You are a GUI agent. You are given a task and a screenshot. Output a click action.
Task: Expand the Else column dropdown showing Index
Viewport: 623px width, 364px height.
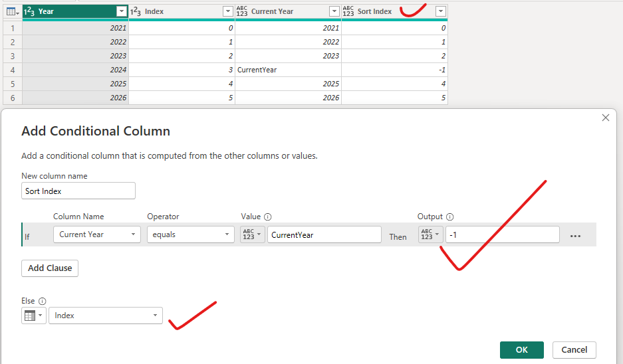pyautogui.click(x=106, y=316)
